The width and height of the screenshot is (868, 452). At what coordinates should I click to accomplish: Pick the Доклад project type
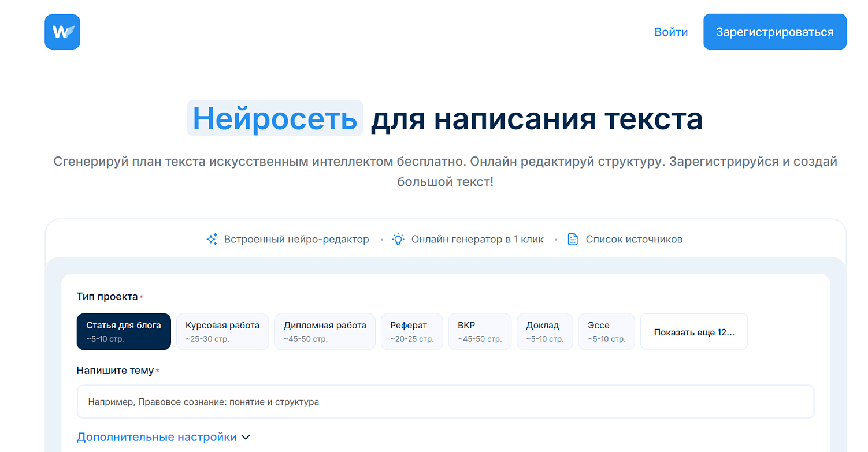(x=545, y=331)
